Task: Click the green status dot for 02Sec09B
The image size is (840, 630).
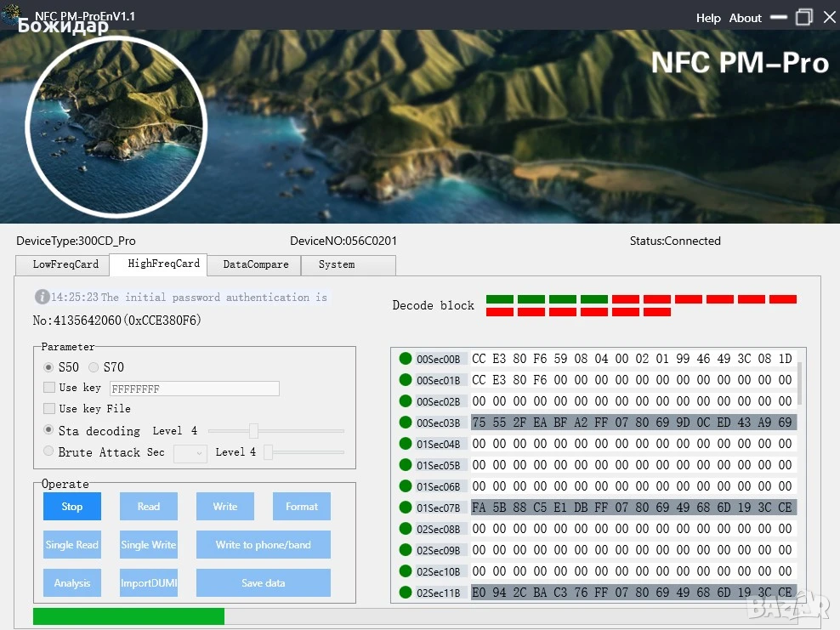Action: 406,549
